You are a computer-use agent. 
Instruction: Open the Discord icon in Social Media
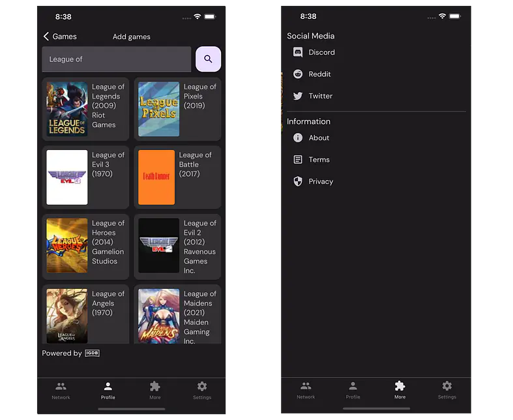click(298, 52)
